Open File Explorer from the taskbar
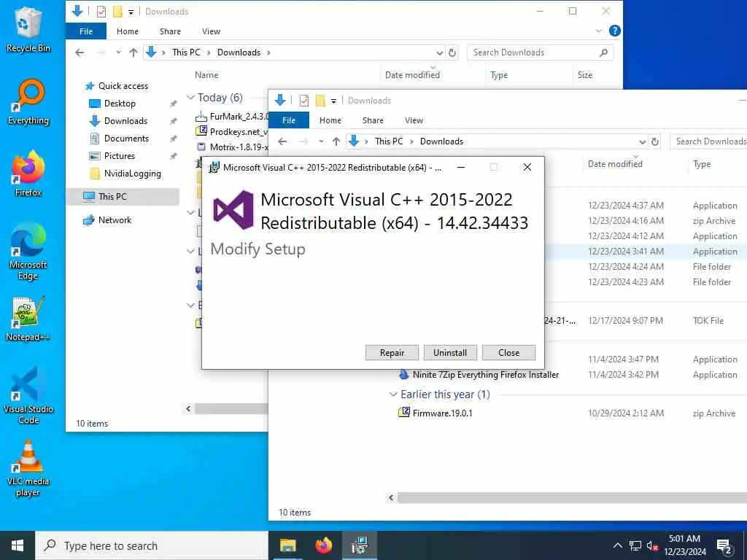Viewport: 747px width, 560px height. click(x=287, y=545)
